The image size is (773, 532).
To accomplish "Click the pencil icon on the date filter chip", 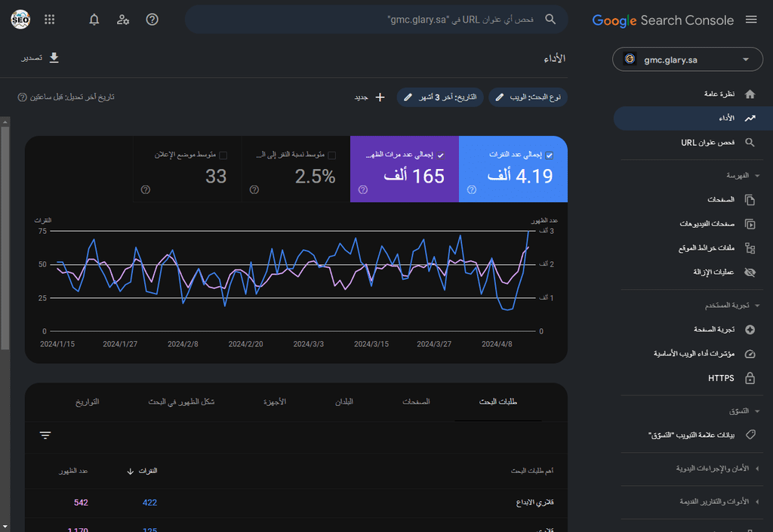I will [408, 97].
